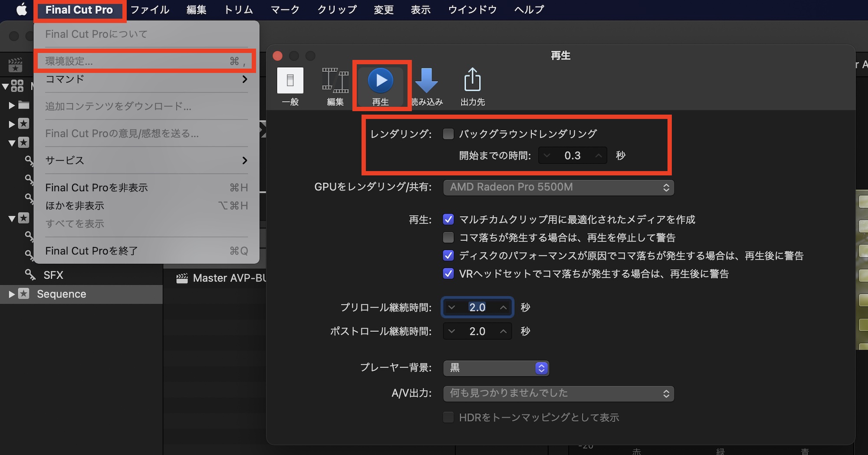Open the コマンド submenu
Viewport: 868px width, 455px height.
pos(146,79)
